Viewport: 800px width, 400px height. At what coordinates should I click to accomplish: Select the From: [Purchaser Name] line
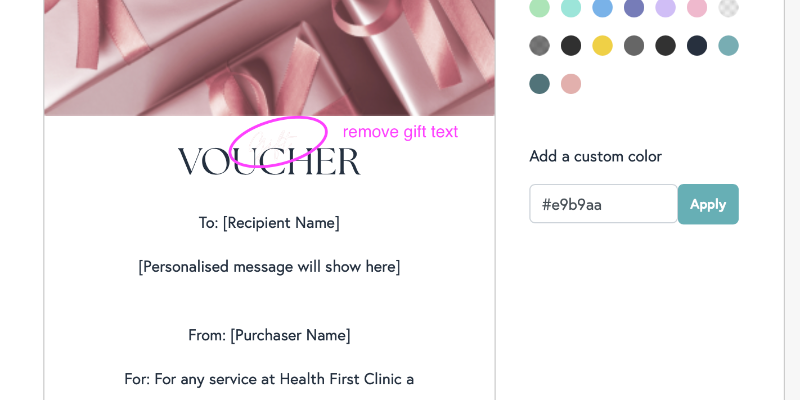point(269,336)
